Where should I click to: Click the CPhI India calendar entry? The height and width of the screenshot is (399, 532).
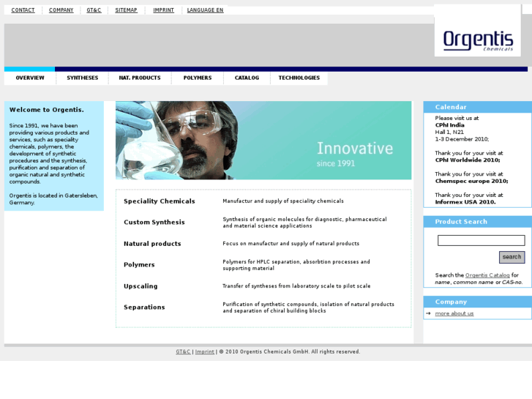[450, 125]
